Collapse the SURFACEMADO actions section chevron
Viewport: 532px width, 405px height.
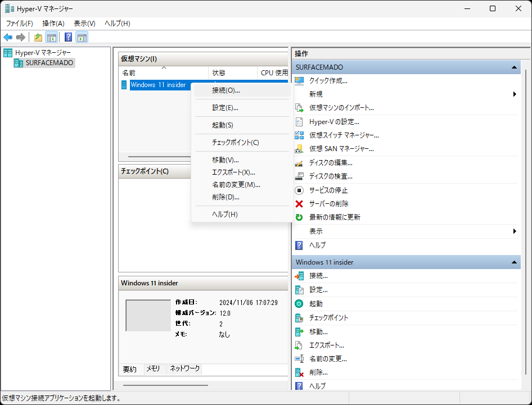514,67
